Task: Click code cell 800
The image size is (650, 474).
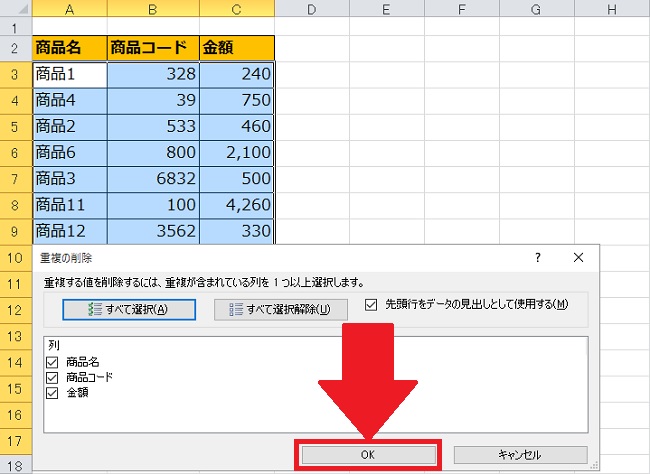Action: [153, 153]
